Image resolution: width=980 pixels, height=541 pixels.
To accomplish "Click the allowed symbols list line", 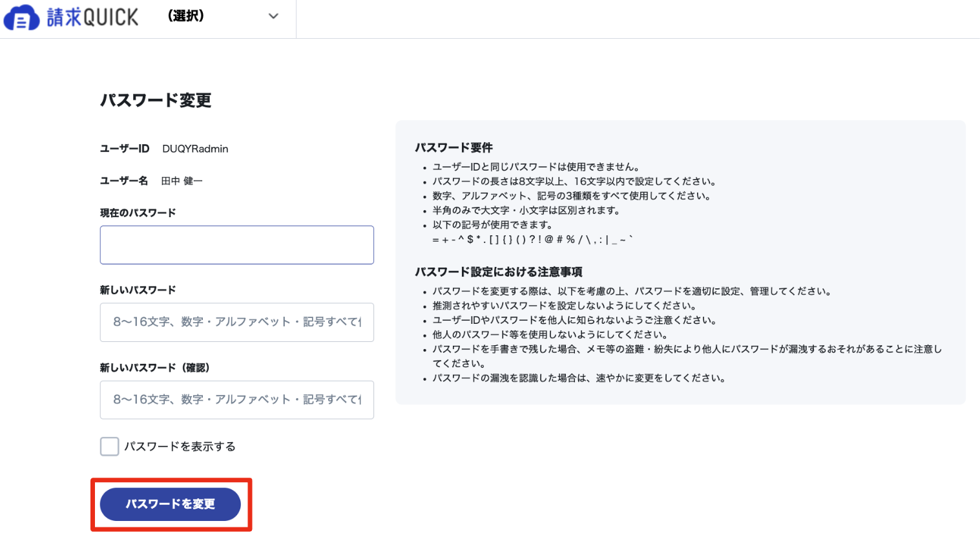I will (533, 240).
